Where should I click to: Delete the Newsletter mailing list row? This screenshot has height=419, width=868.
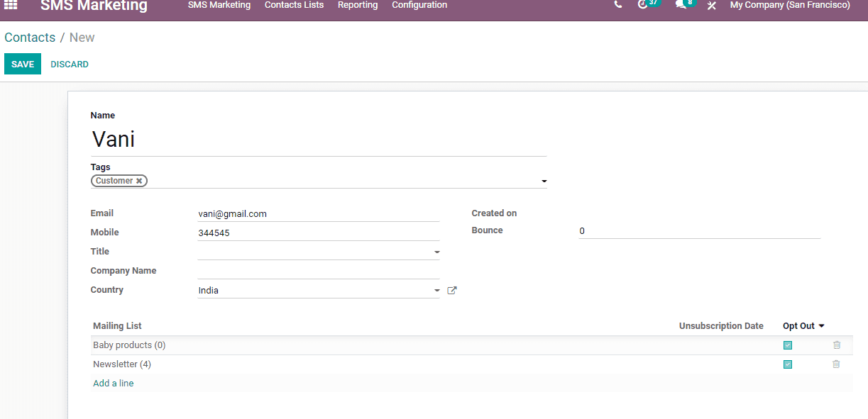click(837, 364)
